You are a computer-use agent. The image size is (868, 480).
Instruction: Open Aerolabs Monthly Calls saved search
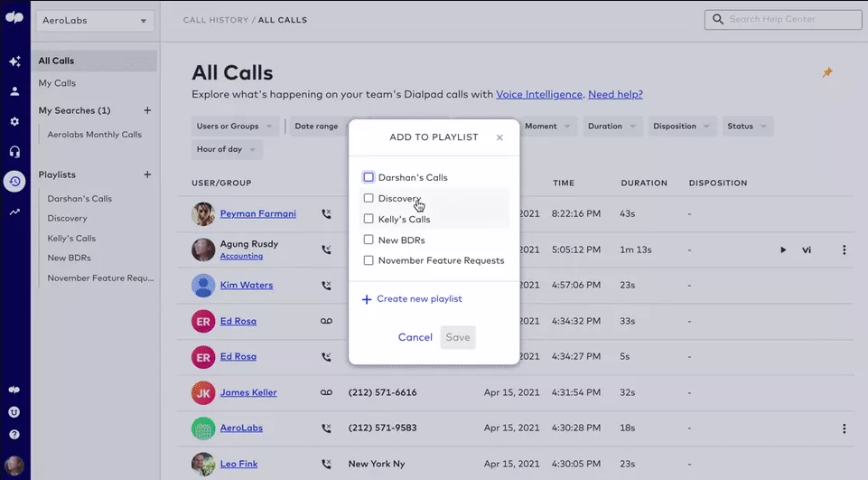[95, 135]
